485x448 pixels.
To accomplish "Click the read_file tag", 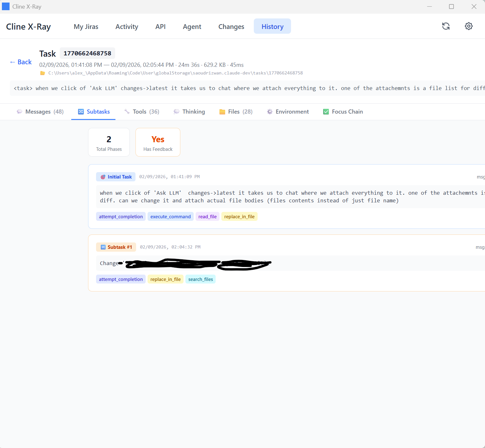I will click(207, 217).
